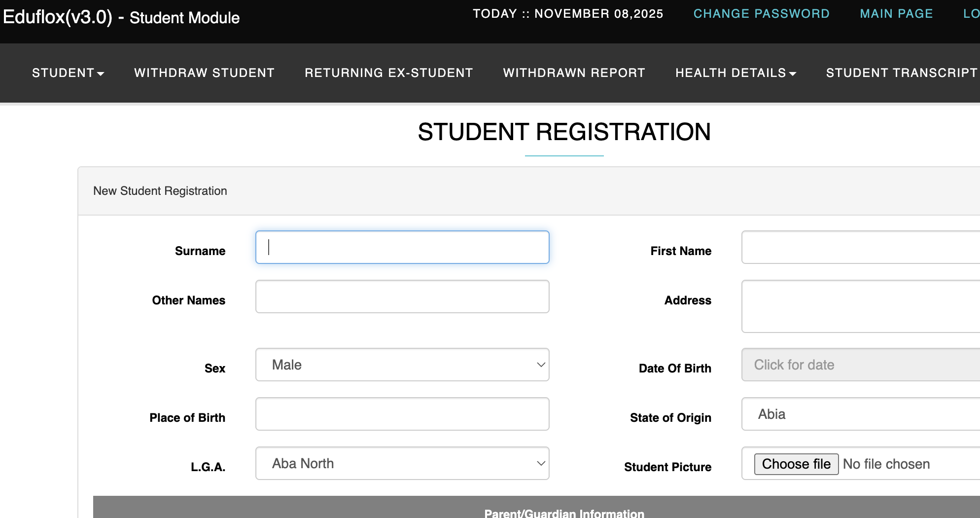The height and width of the screenshot is (518, 980).
Task: Open WITHDRAWN REPORT menu item
Action: coord(574,73)
